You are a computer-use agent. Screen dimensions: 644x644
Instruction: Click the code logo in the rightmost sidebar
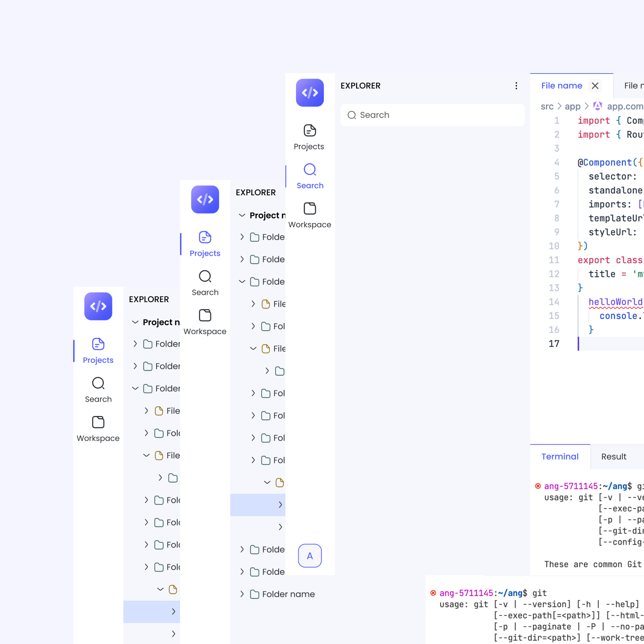coord(310,93)
